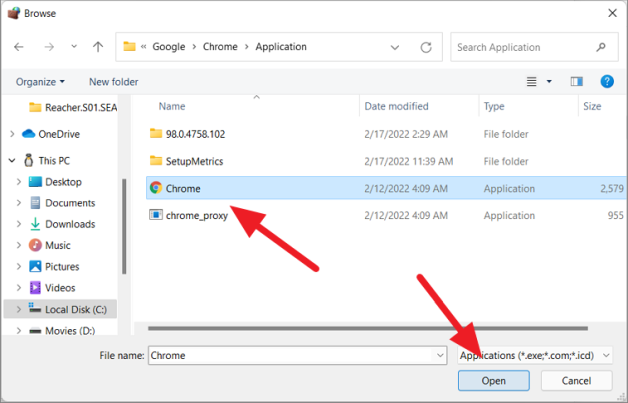Click the SetupMetrics folder icon

point(156,160)
